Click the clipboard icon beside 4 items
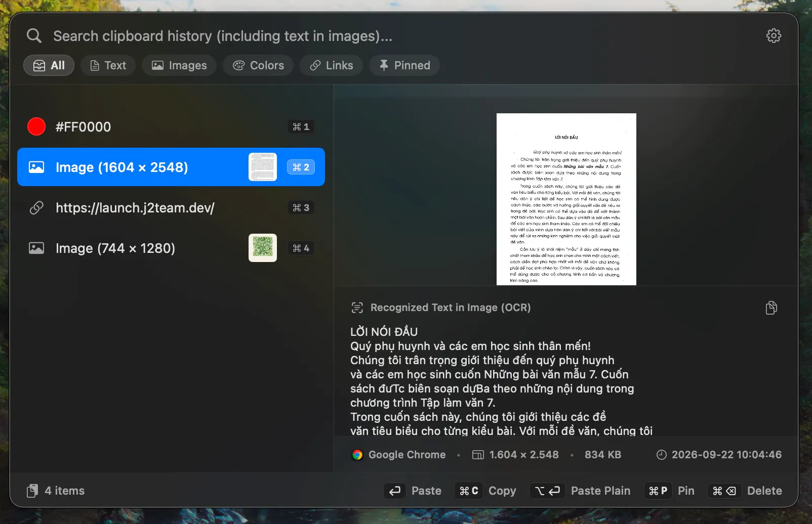The height and width of the screenshot is (524, 812). click(32, 491)
